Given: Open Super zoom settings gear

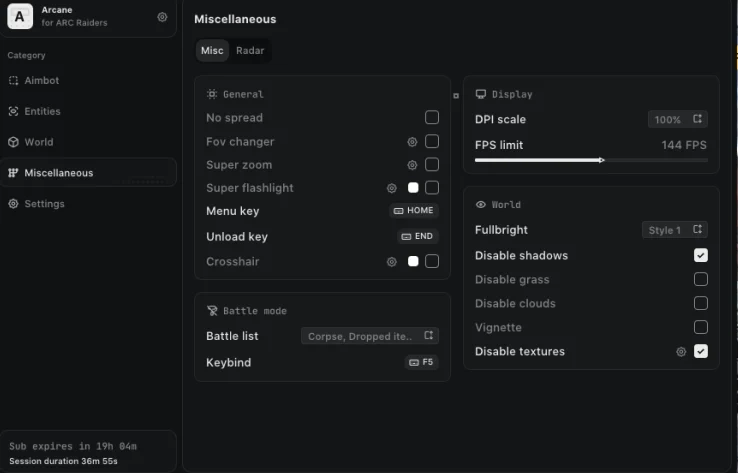Looking at the screenshot, I should tap(412, 165).
